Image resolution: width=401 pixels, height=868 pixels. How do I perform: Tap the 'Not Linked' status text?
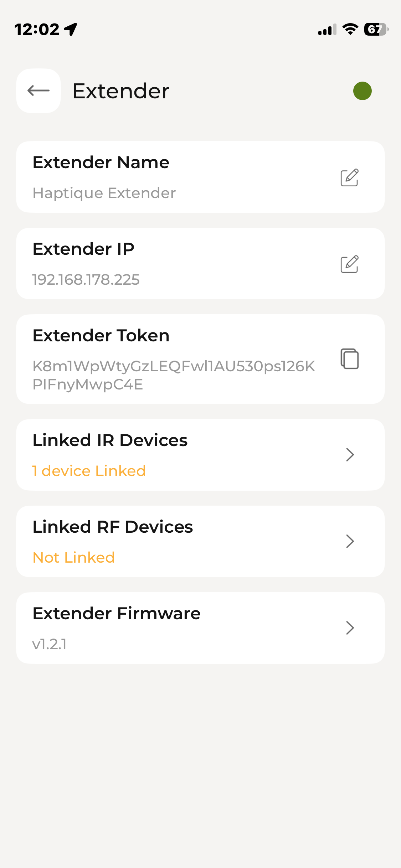click(74, 558)
